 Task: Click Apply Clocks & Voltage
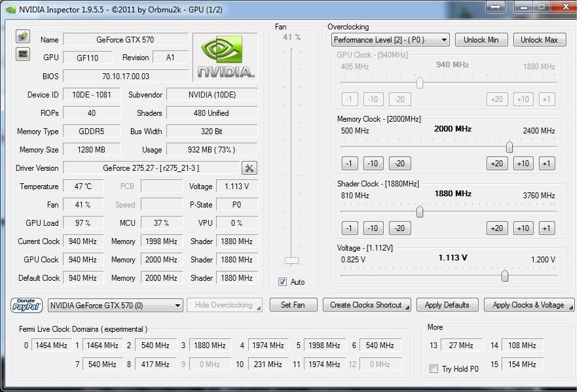(x=529, y=305)
